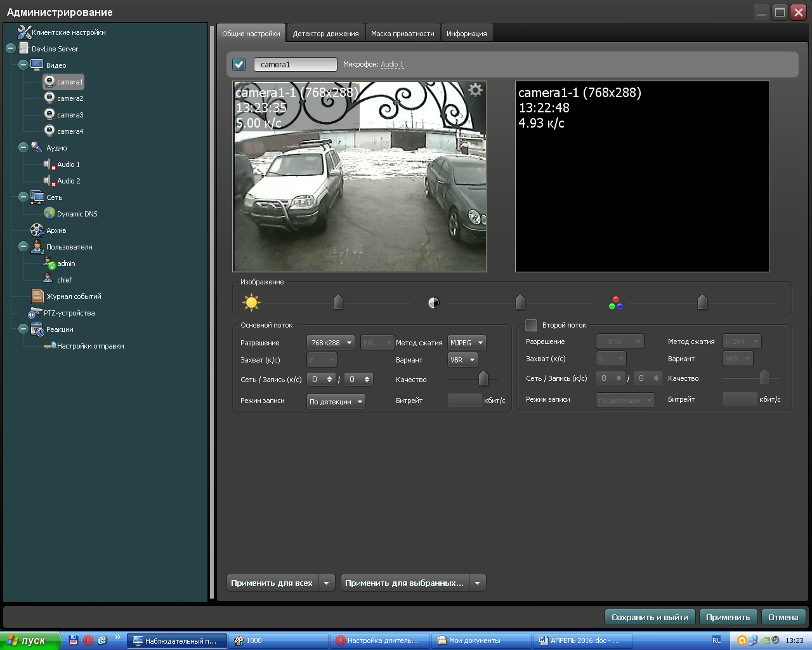
Task: Select the PTZ devices icon
Action: pos(36,313)
